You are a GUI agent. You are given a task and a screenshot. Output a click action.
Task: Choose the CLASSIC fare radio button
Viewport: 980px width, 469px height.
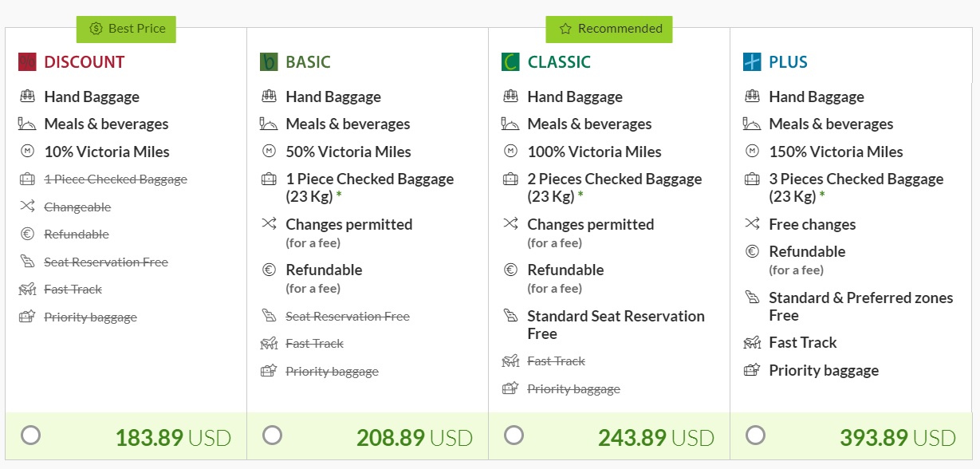coord(514,436)
